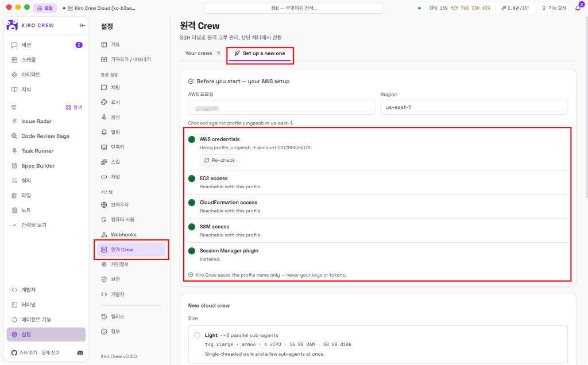The image size is (588, 365).
Task: Open 에이전트 기능 agent features
Action: [x=46, y=319]
